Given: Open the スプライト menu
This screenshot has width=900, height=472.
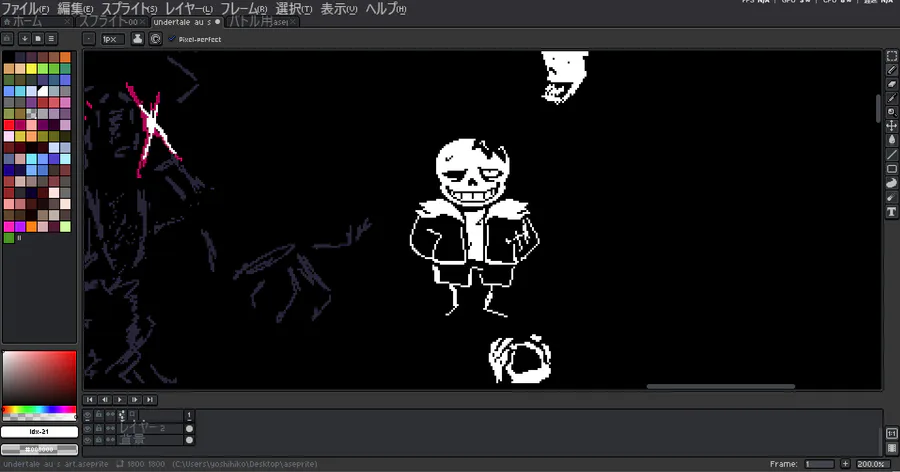Looking at the screenshot, I should tap(129, 9).
